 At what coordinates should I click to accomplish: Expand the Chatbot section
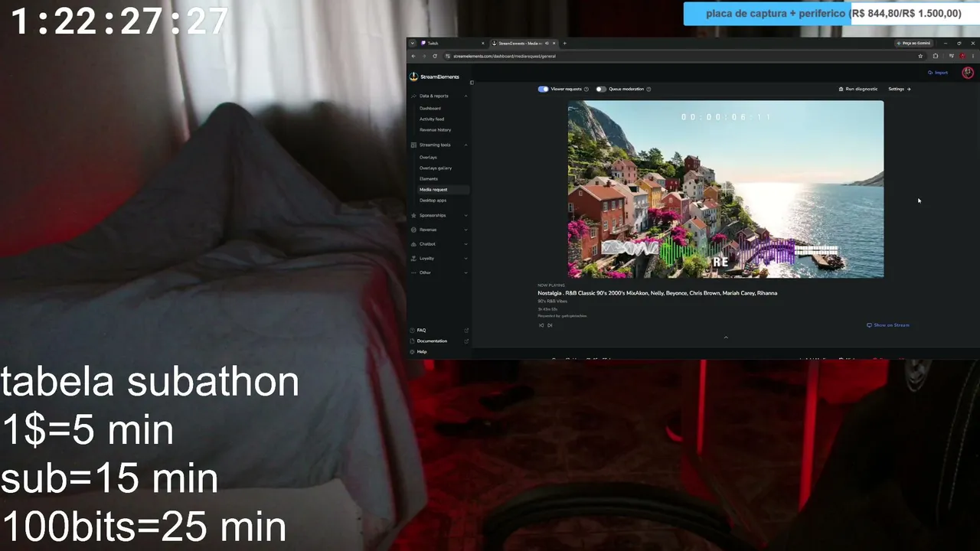[466, 244]
